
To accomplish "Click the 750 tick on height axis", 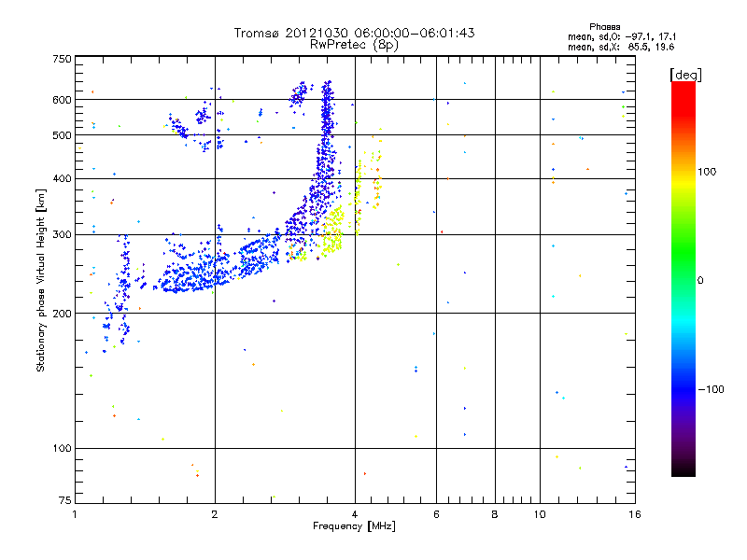I will pos(62,59).
